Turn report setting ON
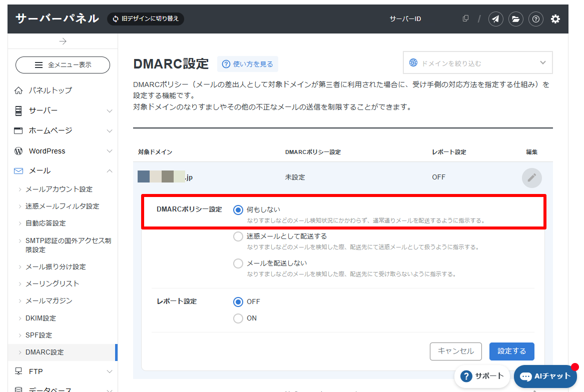Viewport: 584px width, 392px height. tap(238, 318)
